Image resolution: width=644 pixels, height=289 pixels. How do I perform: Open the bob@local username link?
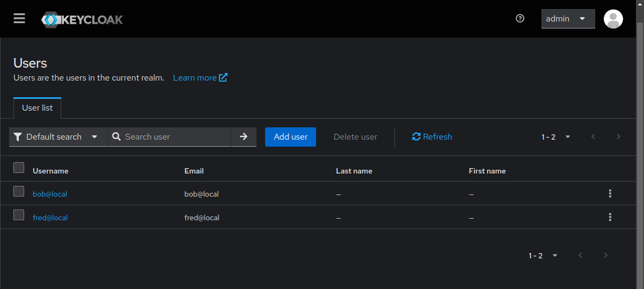[50, 194]
